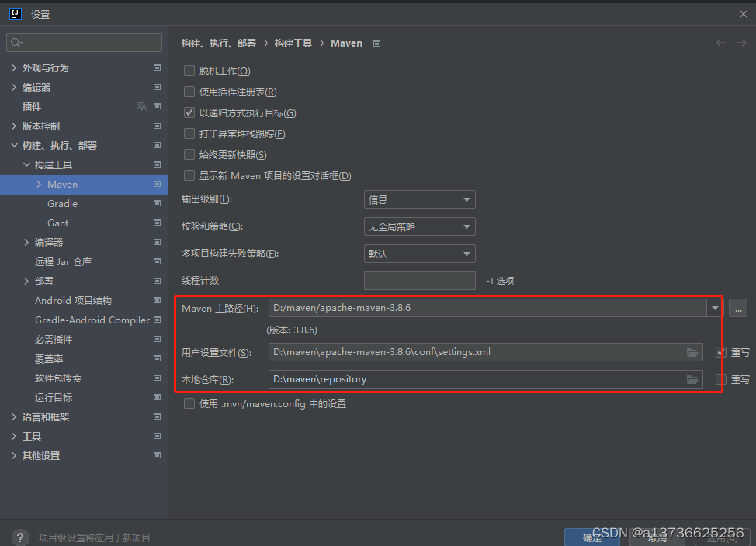Enable 打印异常堆栈跟踪 checkbox
The image size is (756, 546).
[x=189, y=133]
